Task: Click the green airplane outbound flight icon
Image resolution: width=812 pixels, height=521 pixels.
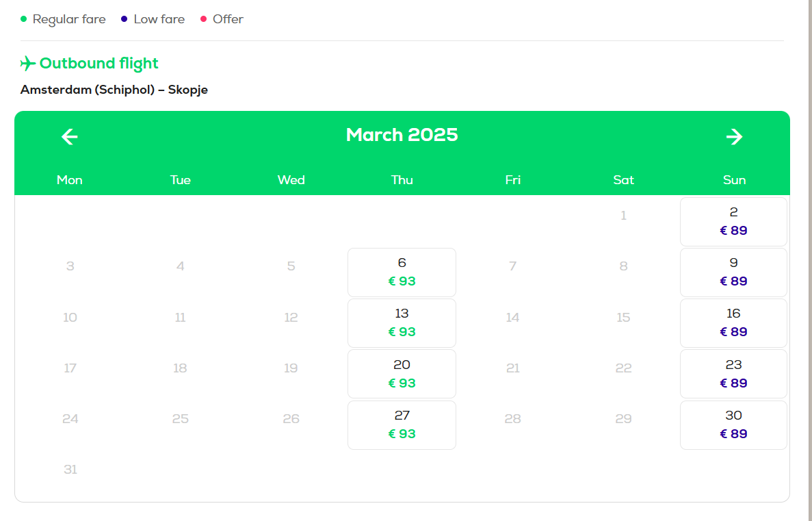Action: [x=28, y=64]
